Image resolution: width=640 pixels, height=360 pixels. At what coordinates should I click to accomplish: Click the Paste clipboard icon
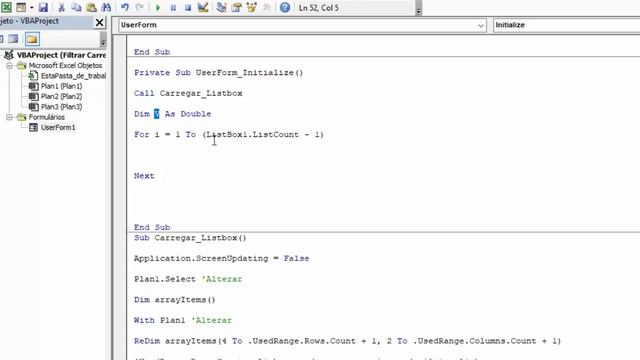(x=91, y=7)
